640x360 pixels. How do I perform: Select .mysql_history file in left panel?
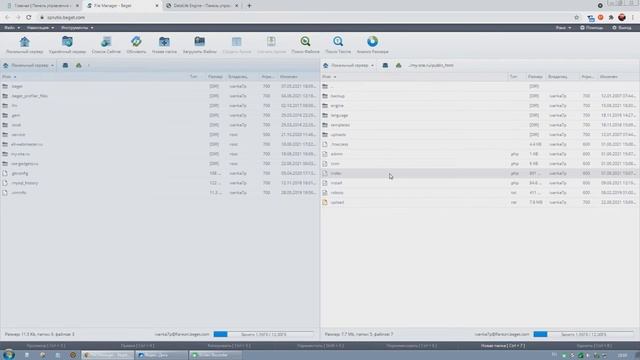(160, 183)
